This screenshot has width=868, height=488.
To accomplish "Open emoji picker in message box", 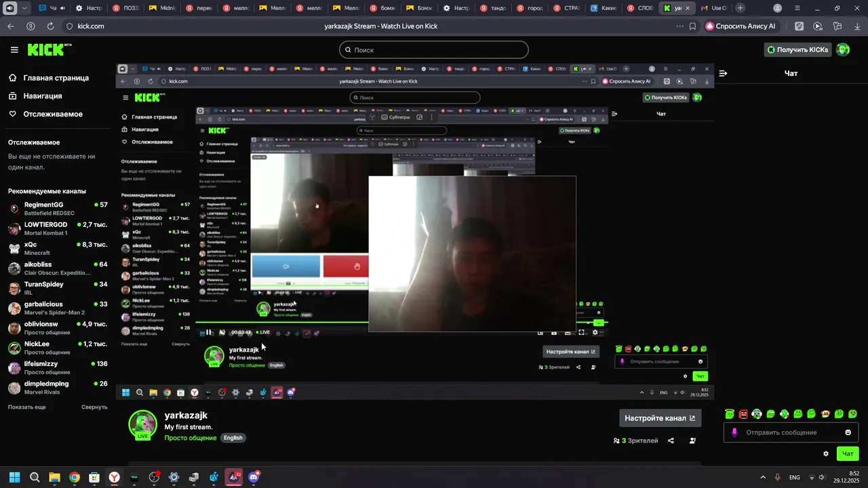I will click(x=848, y=432).
